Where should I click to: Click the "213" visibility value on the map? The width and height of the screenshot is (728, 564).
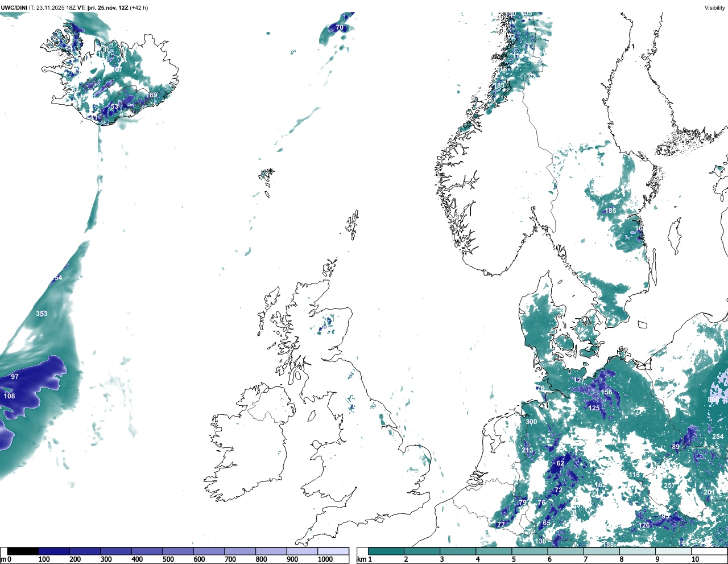(528, 450)
